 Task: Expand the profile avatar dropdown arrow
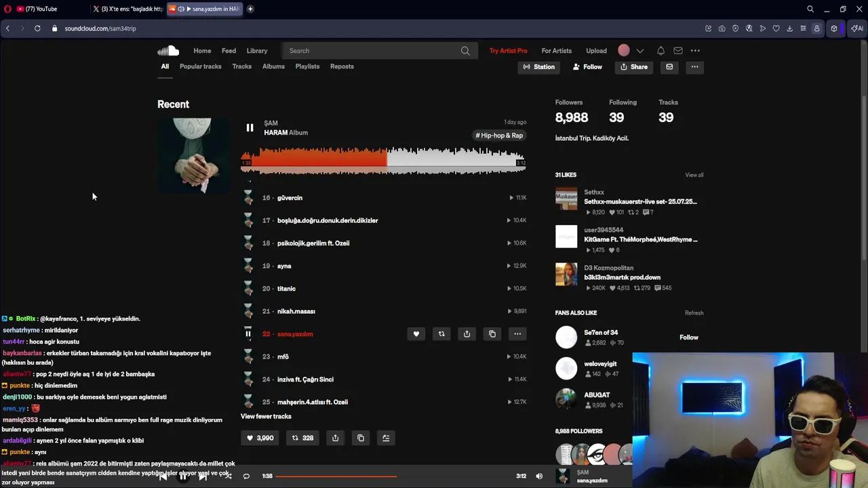(639, 51)
